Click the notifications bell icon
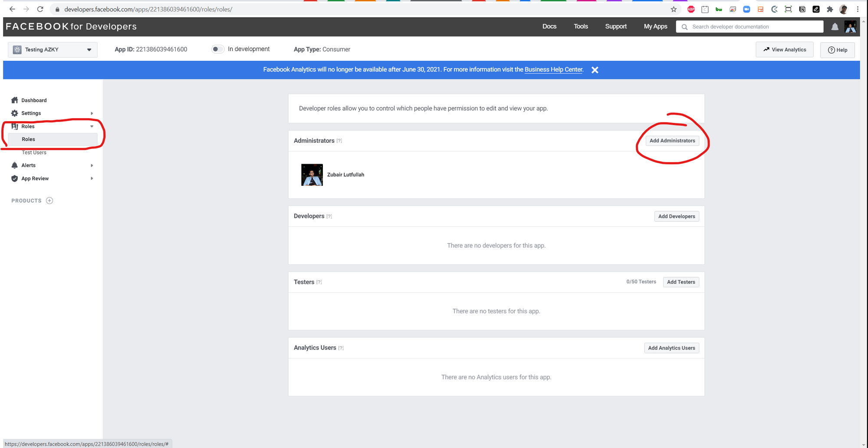The image size is (868, 448). click(834, 27)
